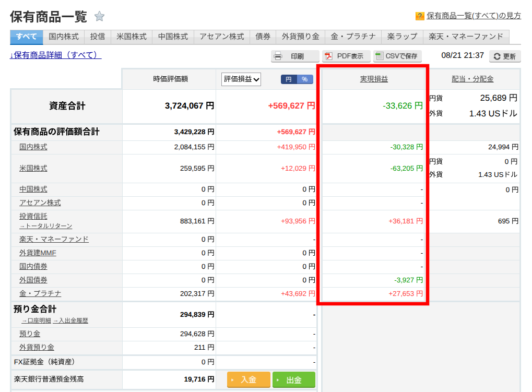Open the 米国株式 row link

[33, 168]
